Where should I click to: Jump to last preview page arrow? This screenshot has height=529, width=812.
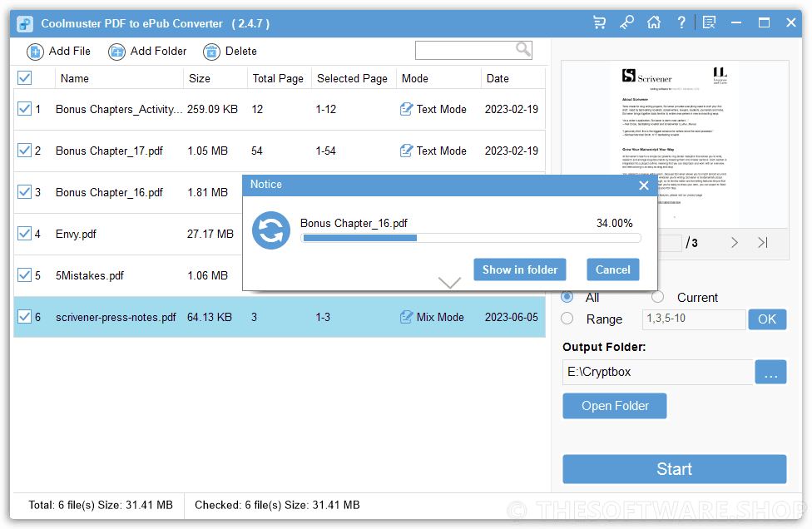[763, 242]
